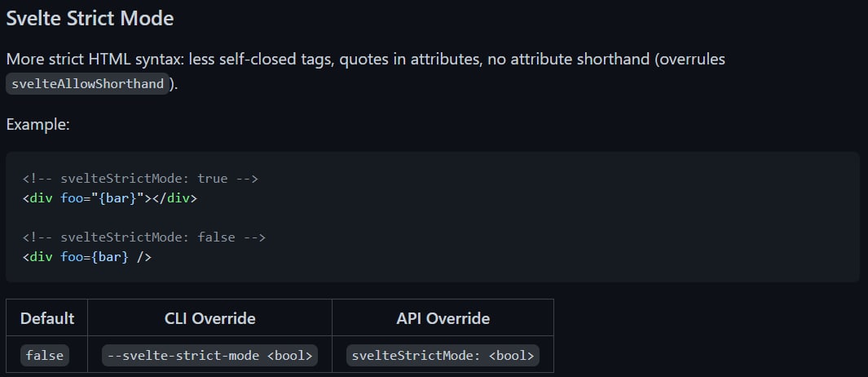Screen dimensions: 868x377
Task: Click the svelteStrictMode: <bool> API code
Action: [443, 356]
